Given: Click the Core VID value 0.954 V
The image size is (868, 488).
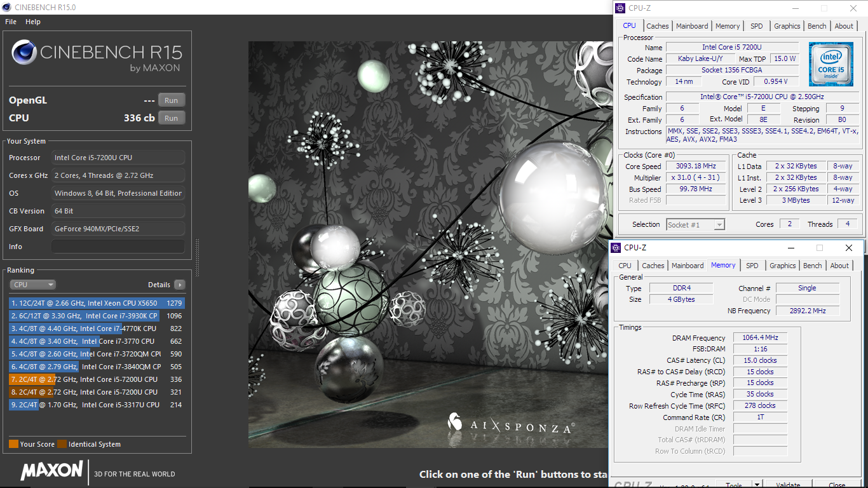Looking at the screenshot, I should pos(776,81).
